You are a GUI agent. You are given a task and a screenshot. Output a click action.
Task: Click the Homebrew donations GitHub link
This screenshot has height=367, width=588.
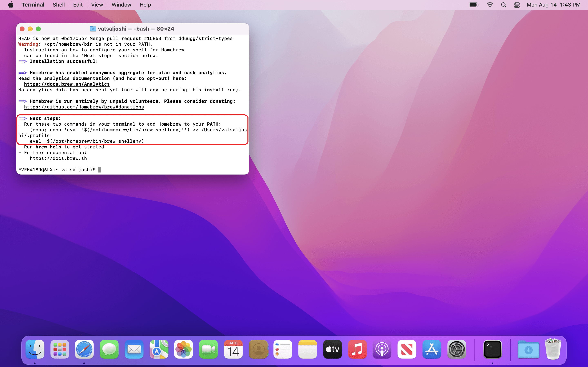pyautogui.click(x=84, y=107)
